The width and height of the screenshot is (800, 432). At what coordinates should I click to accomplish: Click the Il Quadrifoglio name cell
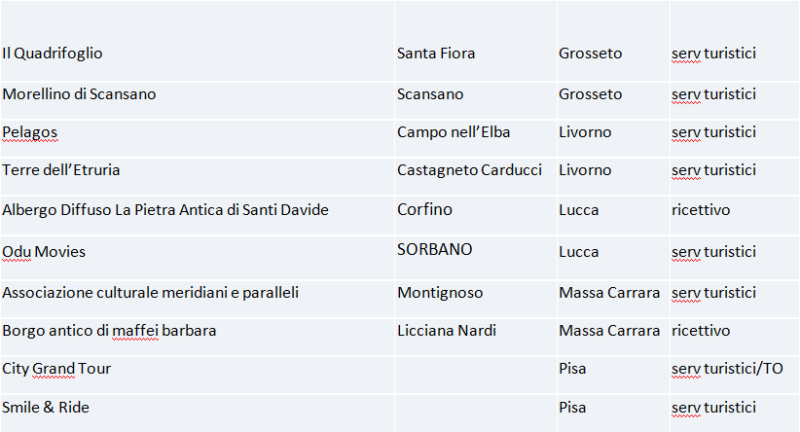click(x=53, y=53)
